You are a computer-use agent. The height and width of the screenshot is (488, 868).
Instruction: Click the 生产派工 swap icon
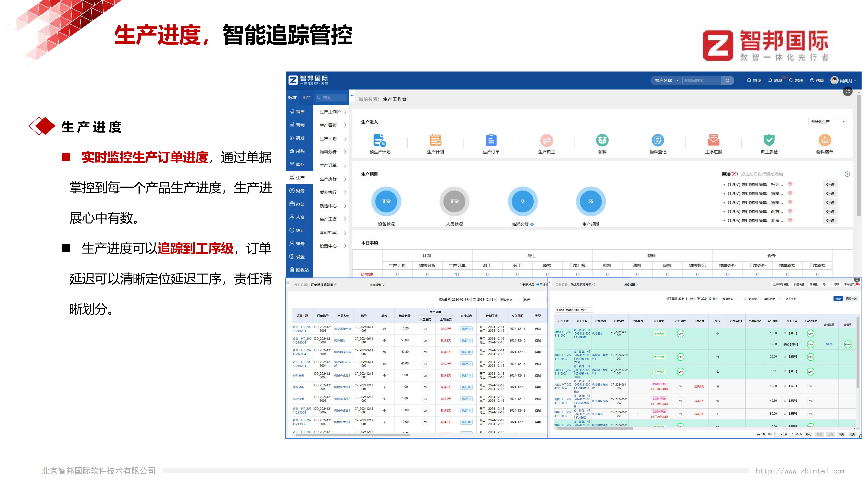(x=546, y=140)
